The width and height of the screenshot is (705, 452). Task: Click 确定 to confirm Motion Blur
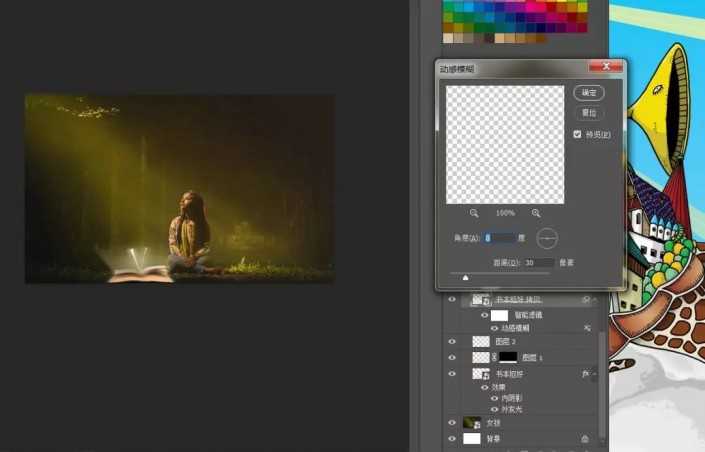coord(589,92)
